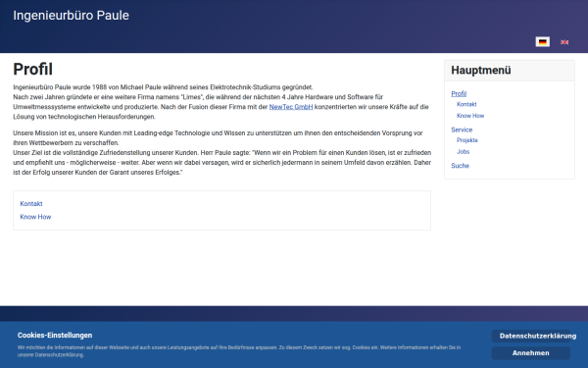588x368 pixels.
Task: Click the Datenschutzerklärung button
Action: 531,336
